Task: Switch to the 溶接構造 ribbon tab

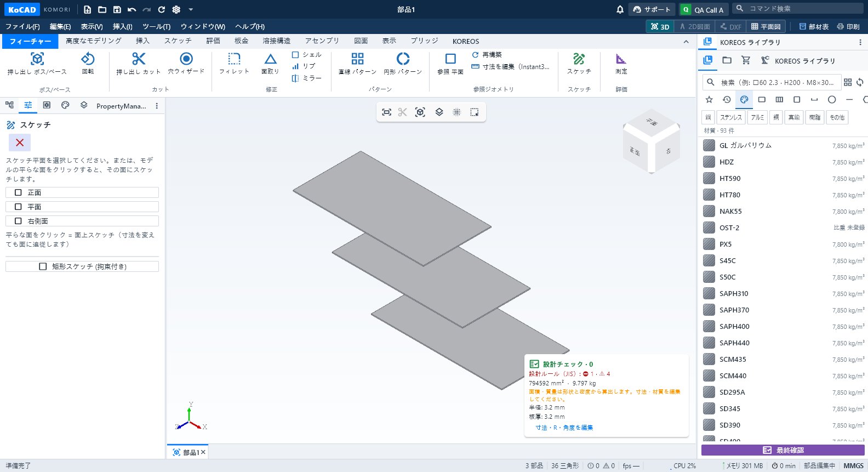Action: tap(277, 41)
